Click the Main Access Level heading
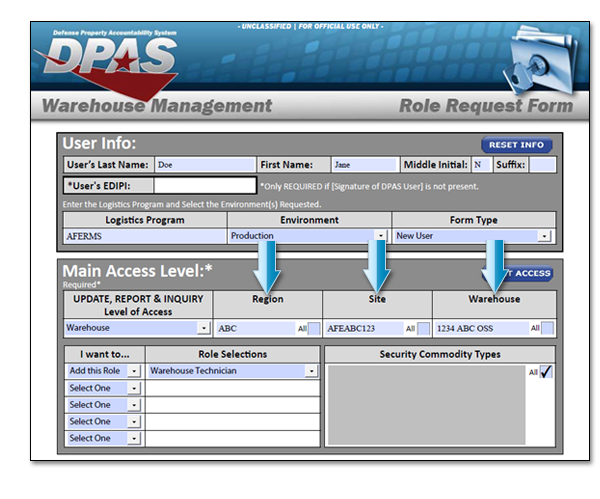Viewport: 600px width, 499px height. click(x=137, y=271)
